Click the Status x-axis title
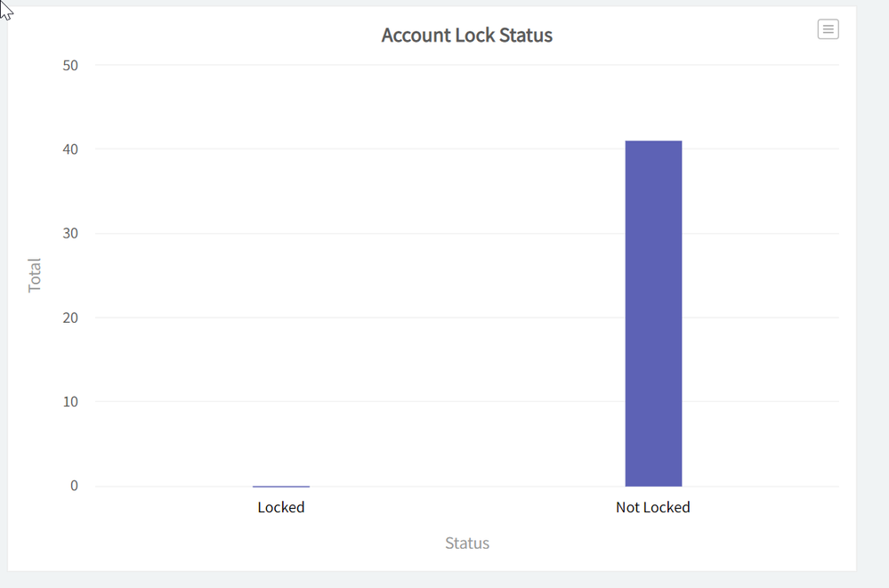Viewport: 889px width, 588px height. tap(467, 543)
